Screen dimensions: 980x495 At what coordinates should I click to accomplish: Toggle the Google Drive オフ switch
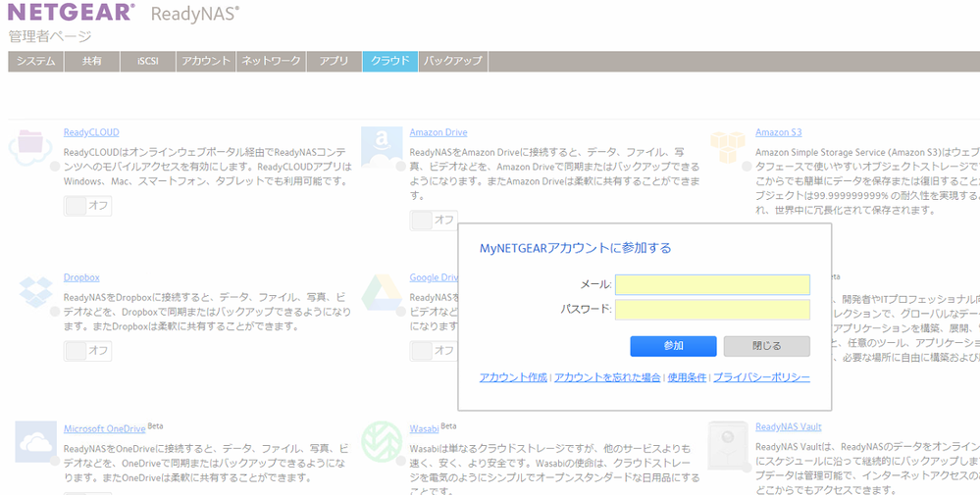click(434, 351)
